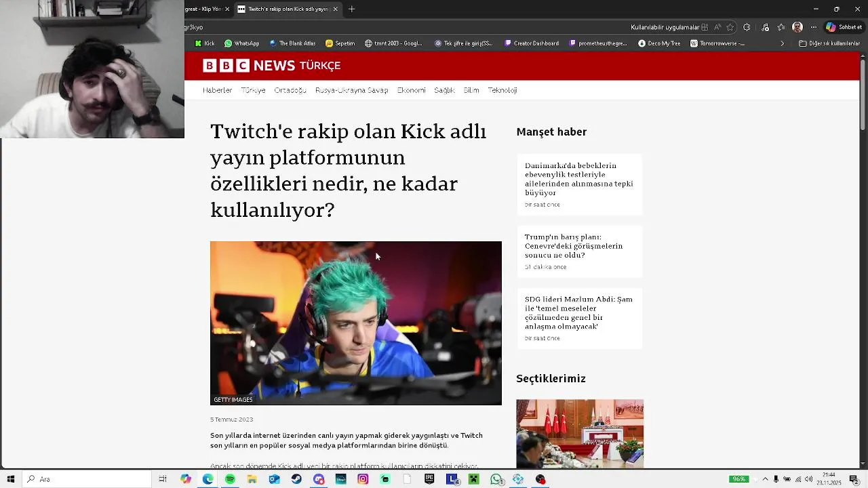Click the Ara taskbar search box
The image size is (868, 488).
pos(87,479)
